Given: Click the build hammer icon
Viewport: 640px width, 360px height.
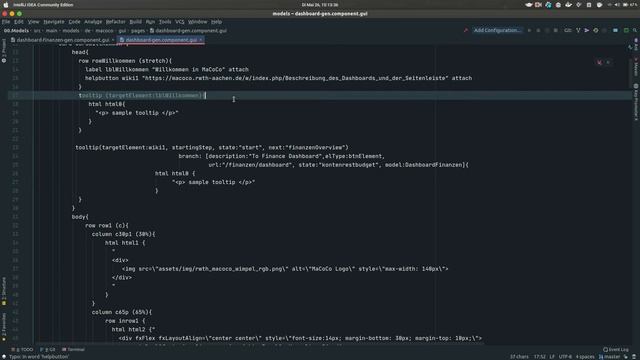Looking at the screenshot, I should click(x=466, y=30).
